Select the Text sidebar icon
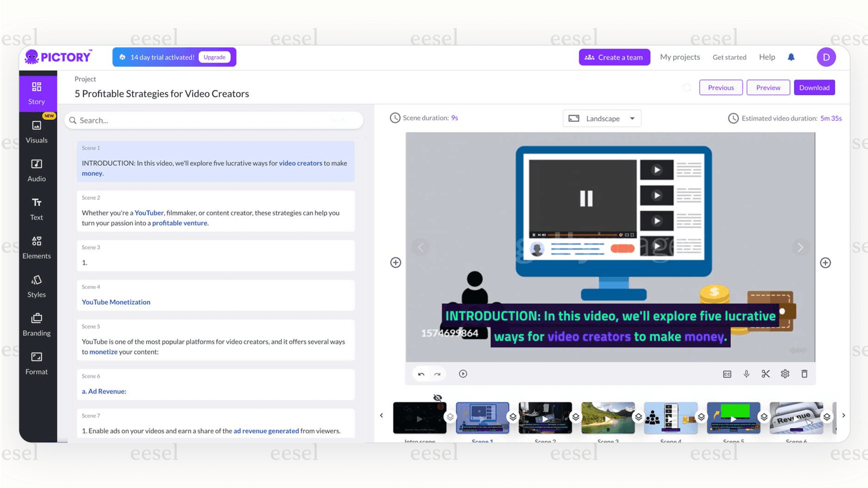The height and width of the screenshot is (488, 868). (x=36, y=208)
